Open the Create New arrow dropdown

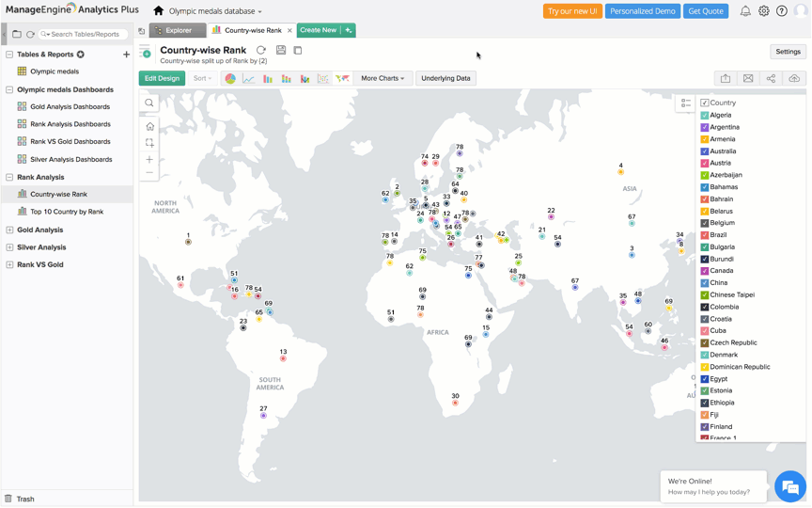(x=349, y=30)
